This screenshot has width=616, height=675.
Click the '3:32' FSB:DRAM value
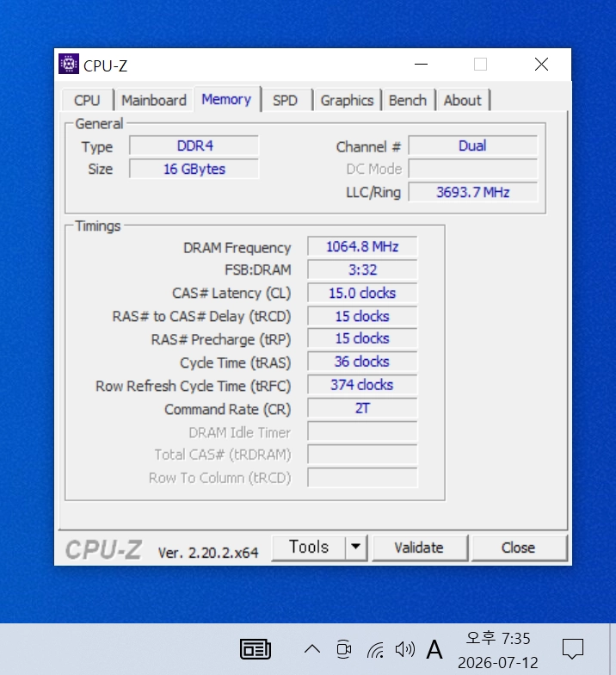[x=362, y=270]
